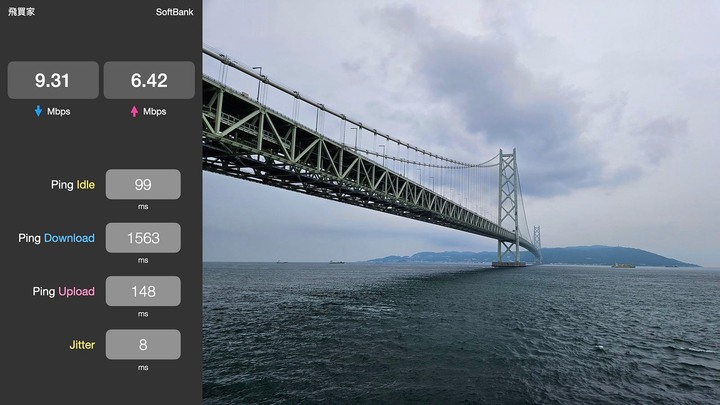The width and height of the screenshot is (720, 405).
Task: Click the Mbps label under upload speed
Action: coord(154,112)
